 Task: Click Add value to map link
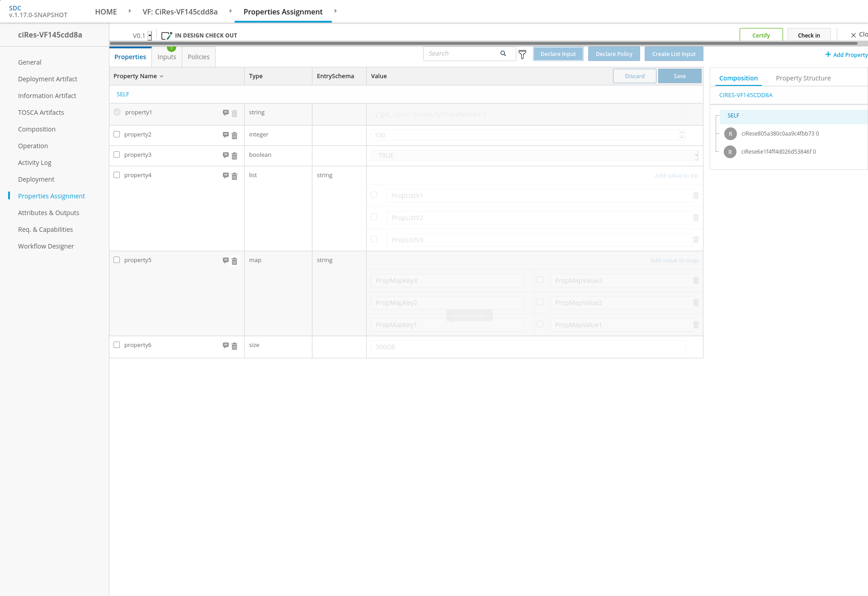[x=674, y=260]
